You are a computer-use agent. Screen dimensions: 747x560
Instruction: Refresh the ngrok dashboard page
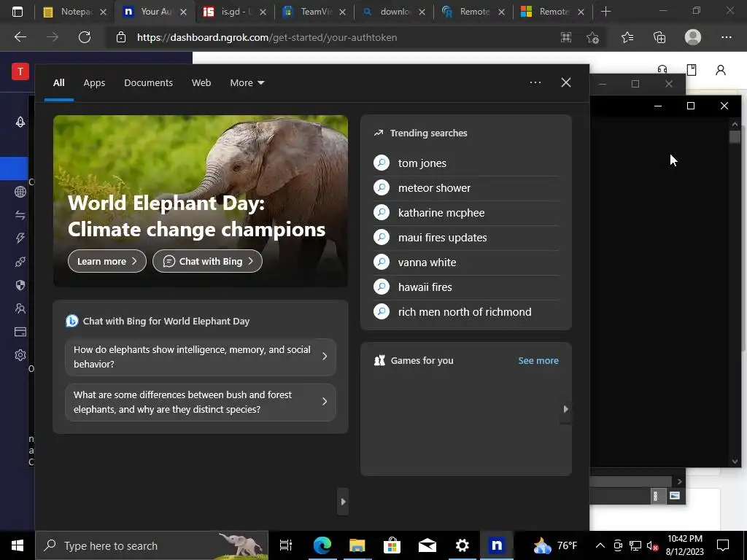(85, 37)
